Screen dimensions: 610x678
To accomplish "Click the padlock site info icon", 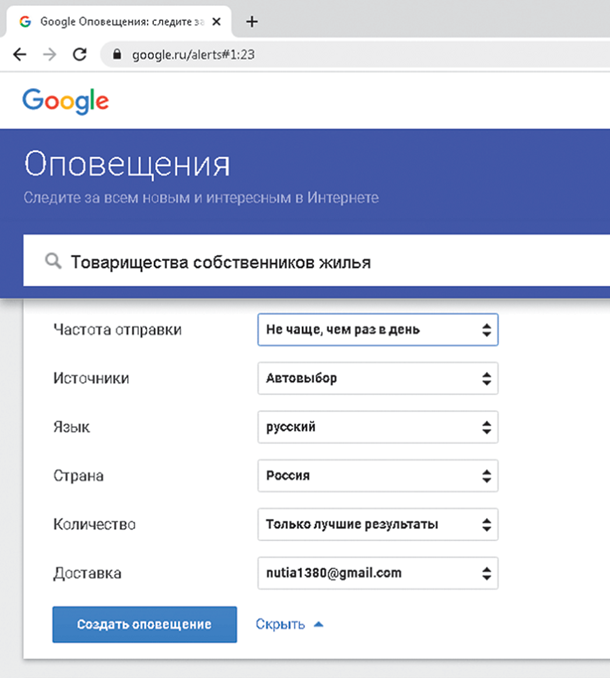I will (x=119, y=55).
